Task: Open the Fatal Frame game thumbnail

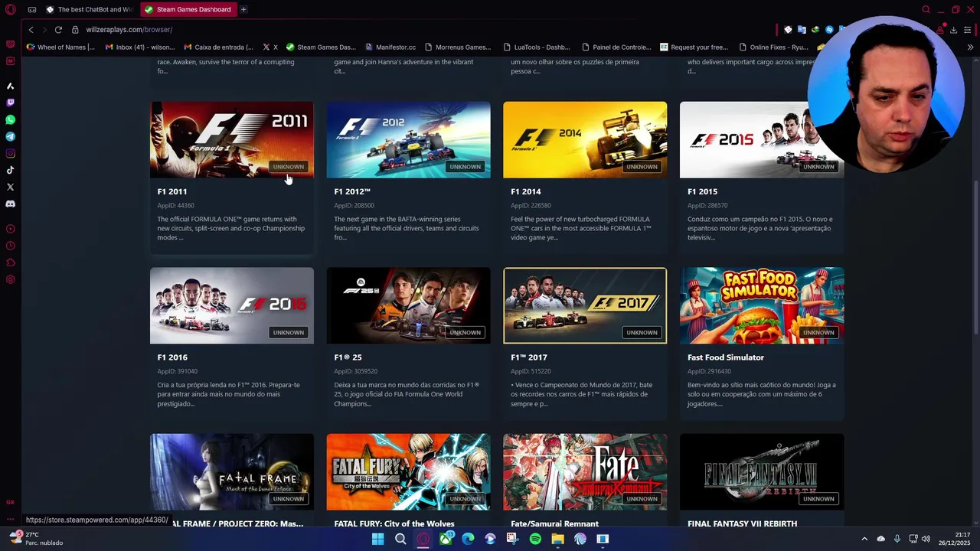Action: click(x=232, y=472)
